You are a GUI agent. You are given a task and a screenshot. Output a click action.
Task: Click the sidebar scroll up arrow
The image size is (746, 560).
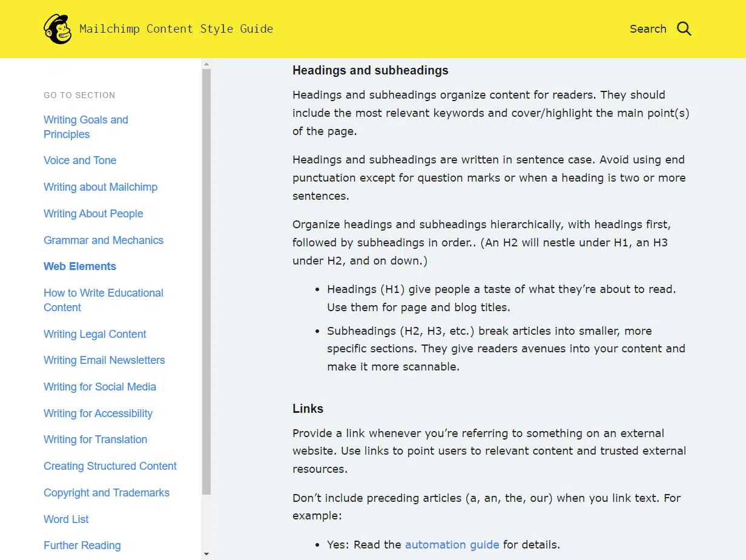coord(206,64)
